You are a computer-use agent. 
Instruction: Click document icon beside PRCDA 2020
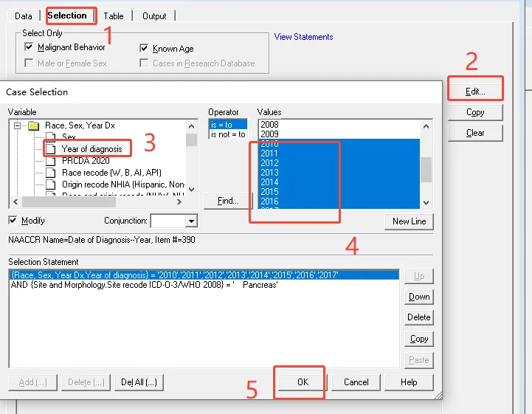pyautogui.click(x=51, y=161)
